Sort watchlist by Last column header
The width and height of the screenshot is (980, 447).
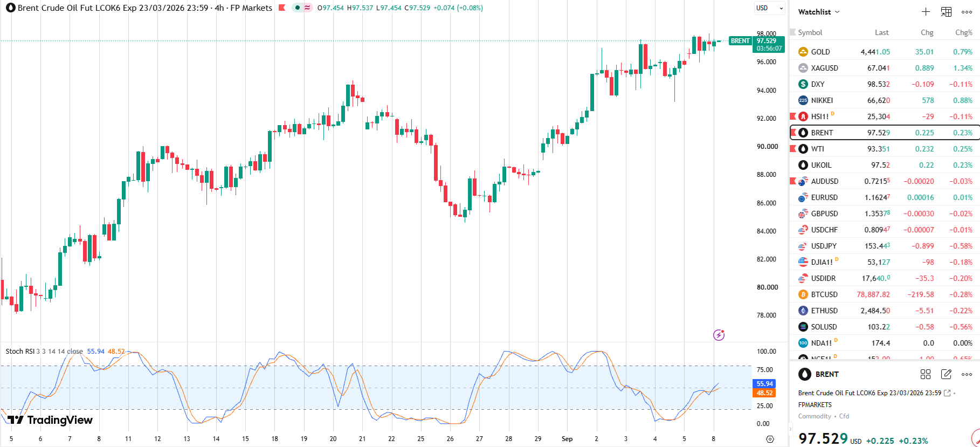pos(881,32)
